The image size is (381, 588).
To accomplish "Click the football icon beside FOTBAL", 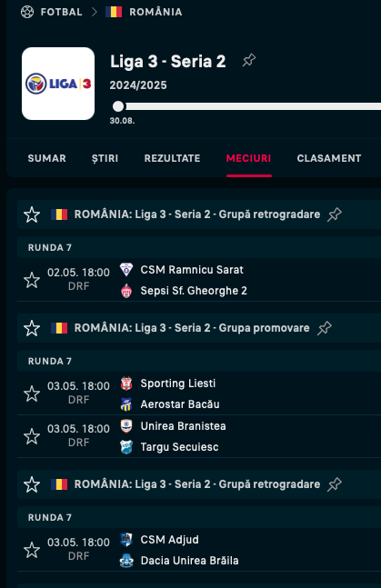I will tap(27, 12).
